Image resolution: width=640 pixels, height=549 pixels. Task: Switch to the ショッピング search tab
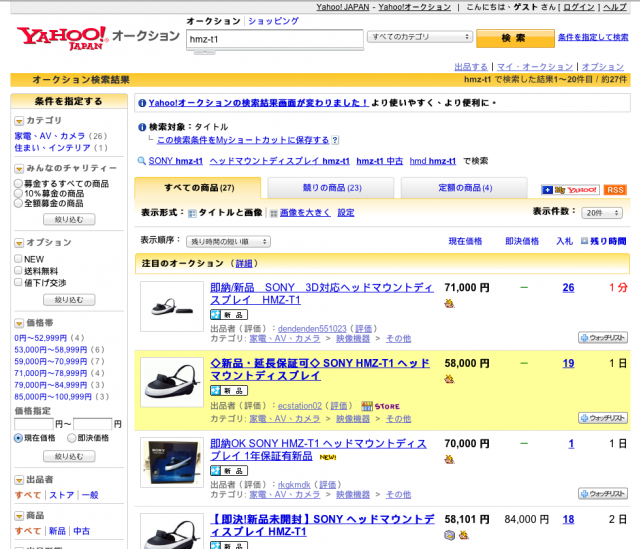click(x=273, y=21)
